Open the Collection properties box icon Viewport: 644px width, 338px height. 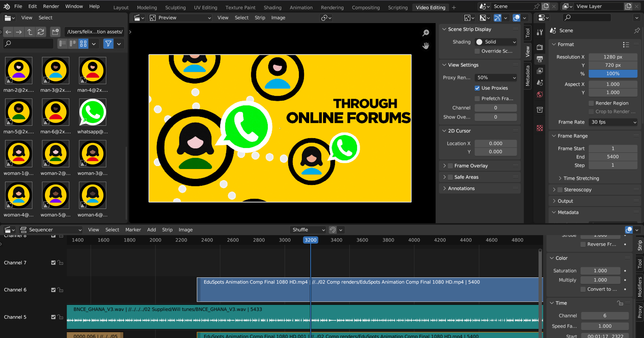(540, 110)
